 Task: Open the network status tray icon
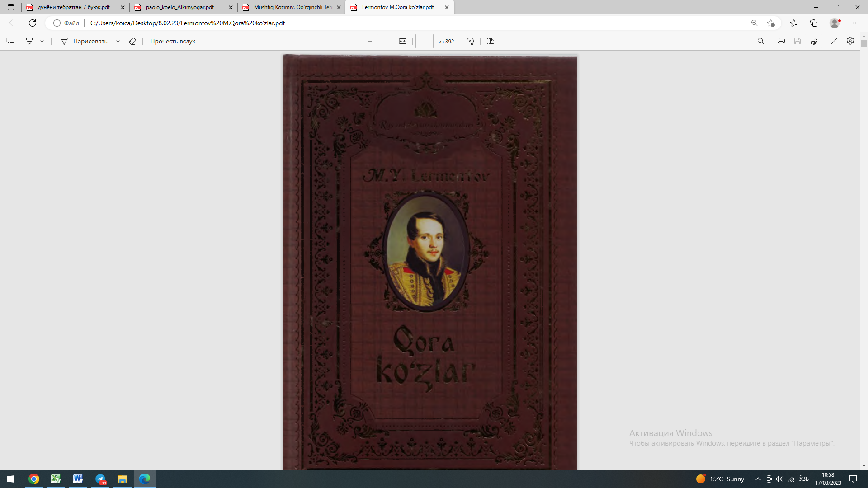click(x=792, y=479)
